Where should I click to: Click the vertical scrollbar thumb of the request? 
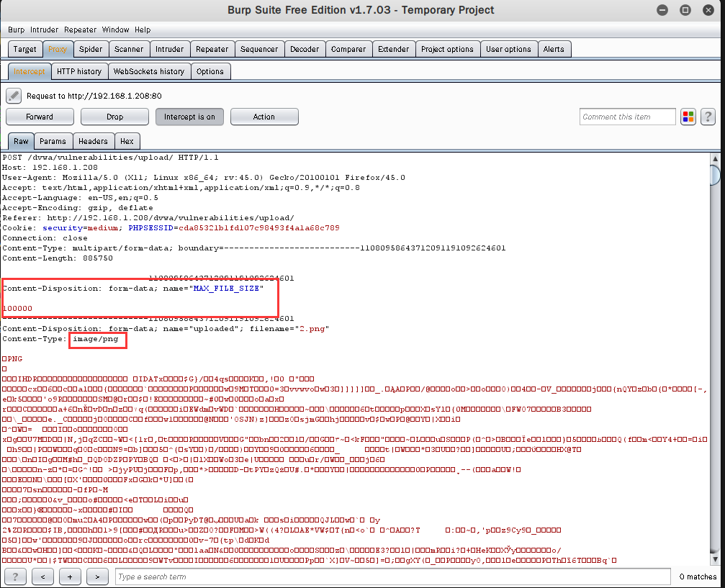(716, 175)
